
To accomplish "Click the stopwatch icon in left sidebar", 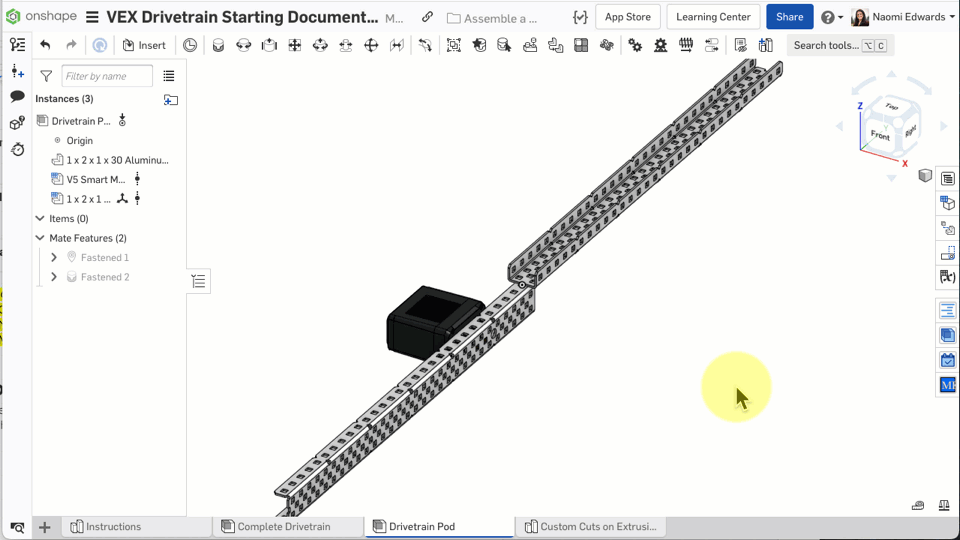I will (x=17, y=149).
